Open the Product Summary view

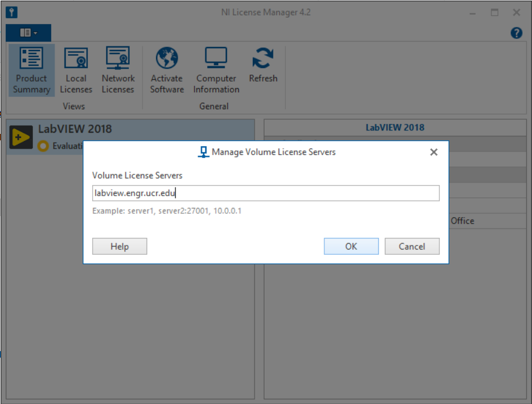[x=32, y=70]
